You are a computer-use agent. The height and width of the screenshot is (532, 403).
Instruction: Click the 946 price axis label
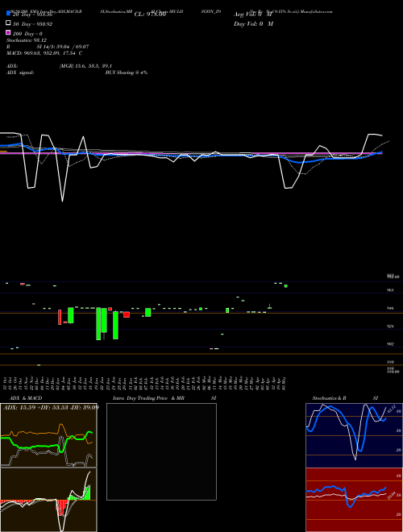(390, 309)
